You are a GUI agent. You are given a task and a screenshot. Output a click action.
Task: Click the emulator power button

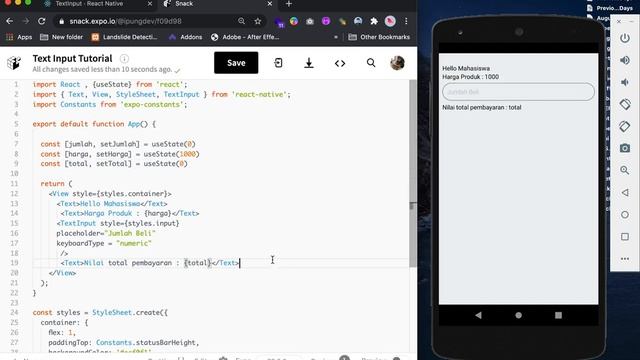624,38
